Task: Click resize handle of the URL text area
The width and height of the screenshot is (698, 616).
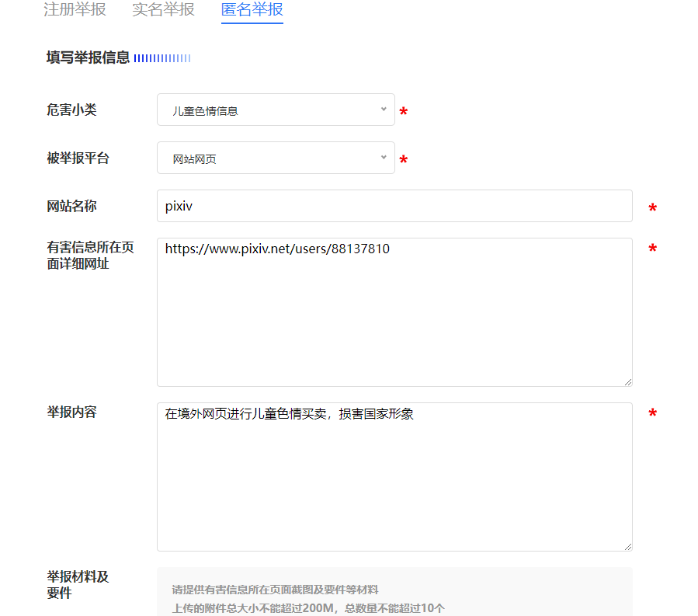Action: 628,382
